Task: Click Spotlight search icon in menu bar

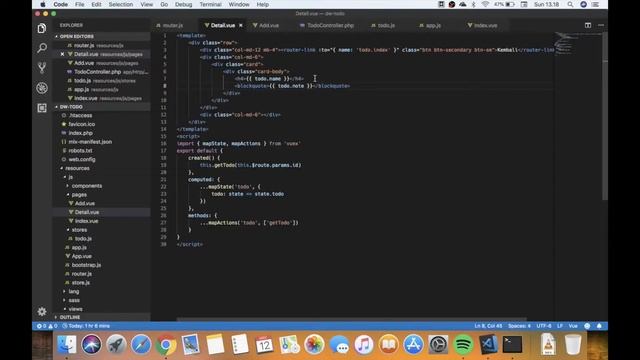Action: point(570,4)
